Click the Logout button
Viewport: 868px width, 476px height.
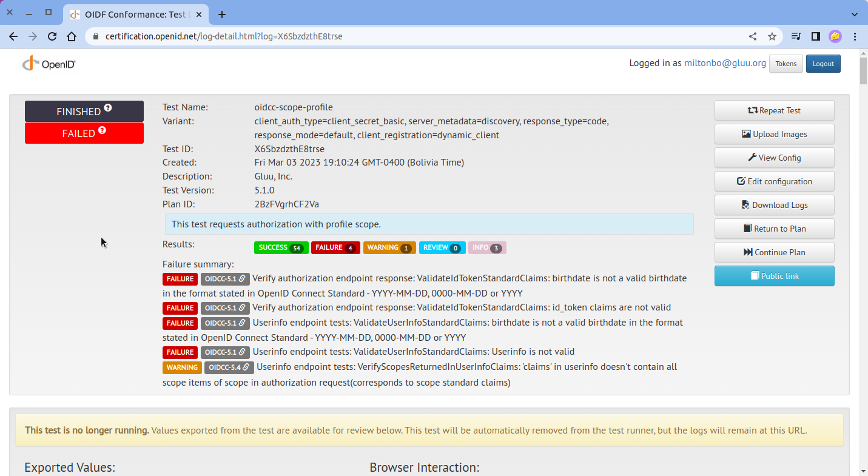click(823, 64)
